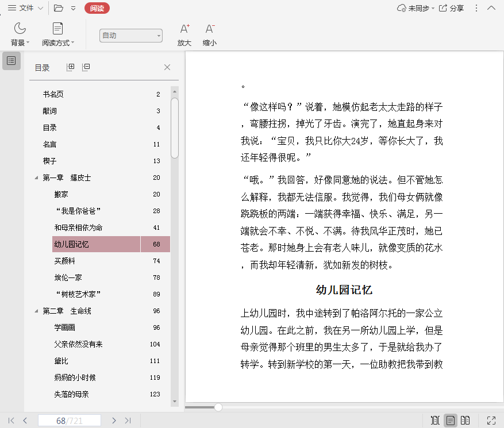
Task: Open the Background (背景) theme menu
Action: pos(20,34)
